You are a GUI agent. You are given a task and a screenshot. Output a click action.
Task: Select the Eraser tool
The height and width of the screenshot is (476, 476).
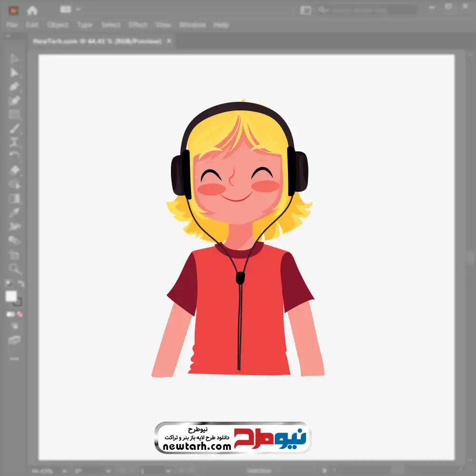(x=14, y=170)
